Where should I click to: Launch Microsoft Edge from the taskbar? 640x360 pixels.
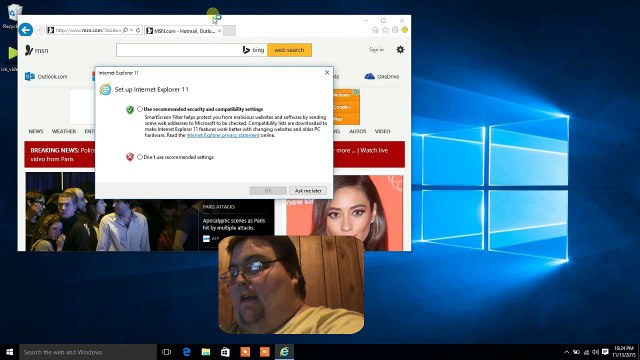point(187,352)
